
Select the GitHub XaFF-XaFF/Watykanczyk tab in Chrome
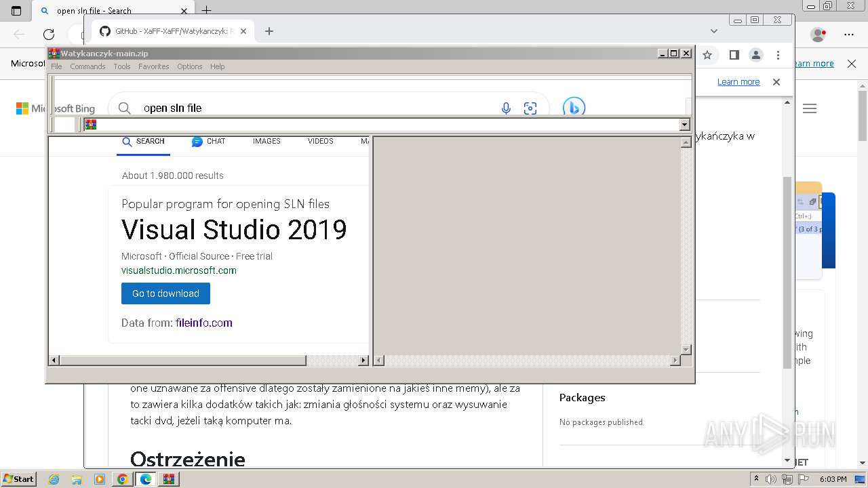tap(173, 31)
